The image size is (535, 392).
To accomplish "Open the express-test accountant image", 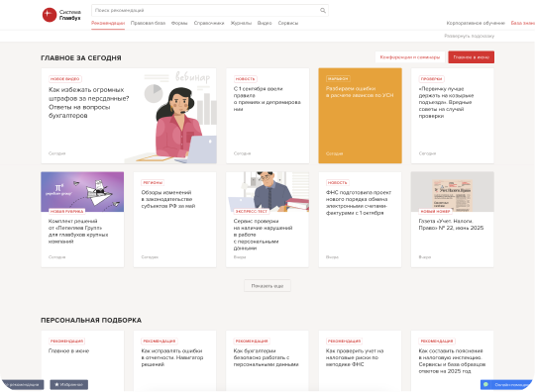I will 267,192.
